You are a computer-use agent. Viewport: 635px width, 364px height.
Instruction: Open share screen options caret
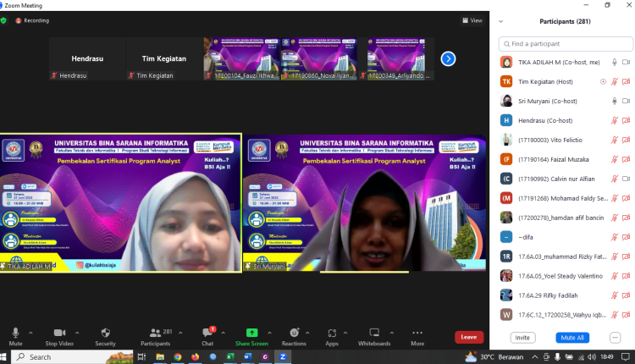coord(270,333)
